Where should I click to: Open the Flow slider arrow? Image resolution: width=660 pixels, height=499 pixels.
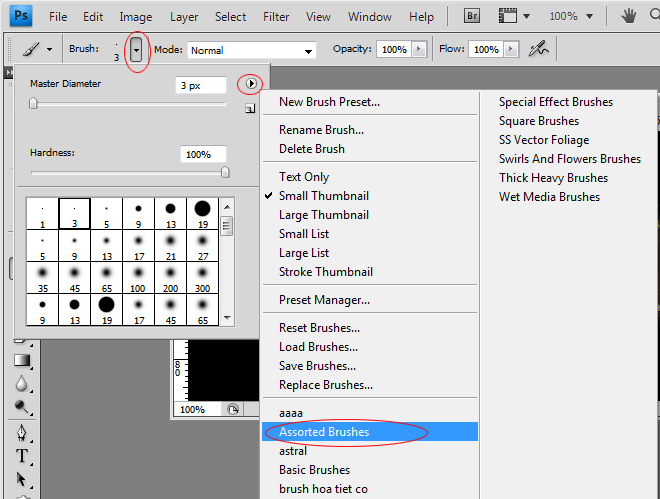[511, 49]
